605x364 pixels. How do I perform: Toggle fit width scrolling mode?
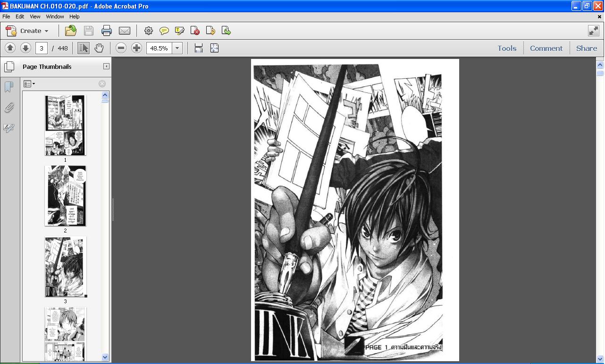pyautogui.click(x=199, y=48)
